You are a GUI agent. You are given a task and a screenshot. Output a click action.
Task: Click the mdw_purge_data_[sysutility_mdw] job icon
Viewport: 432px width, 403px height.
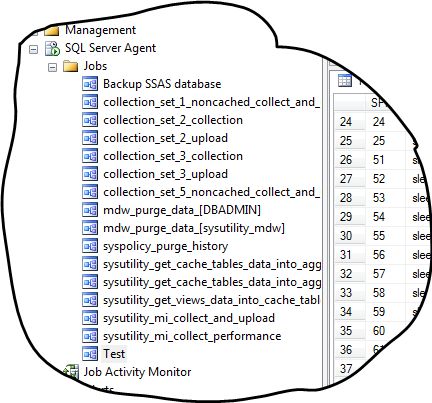pos(90,228)
